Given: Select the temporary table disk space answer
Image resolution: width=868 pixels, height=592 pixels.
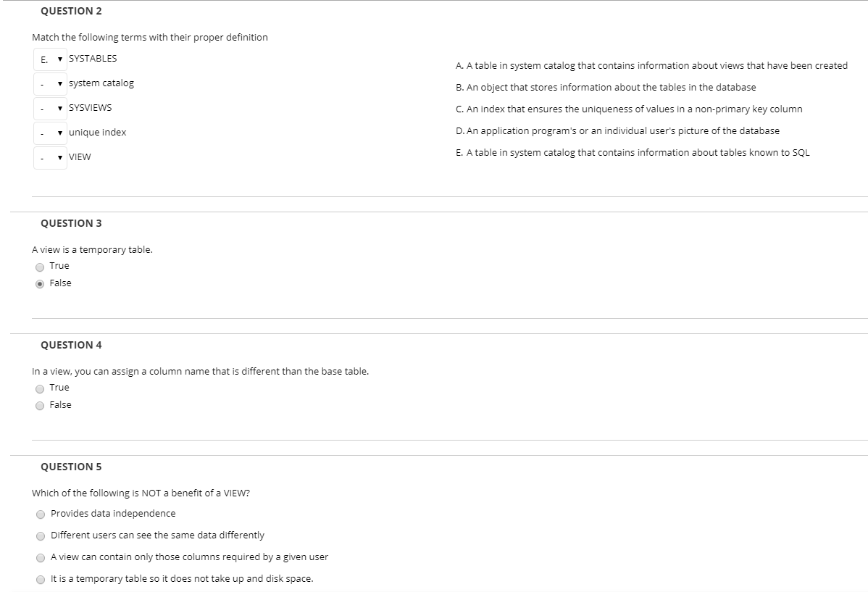Looking at the screenshot, I should [40, 578].
